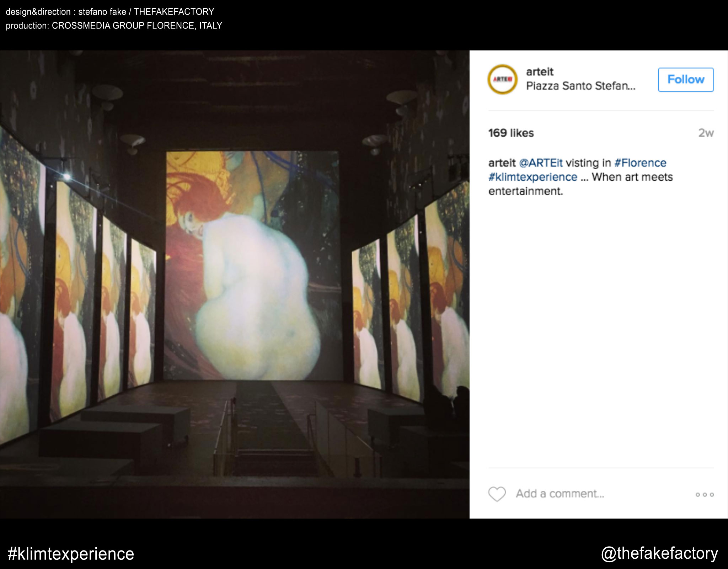Open the Piazza Santo Stefano location link
The image size is (728, 569).
(580, 86)
